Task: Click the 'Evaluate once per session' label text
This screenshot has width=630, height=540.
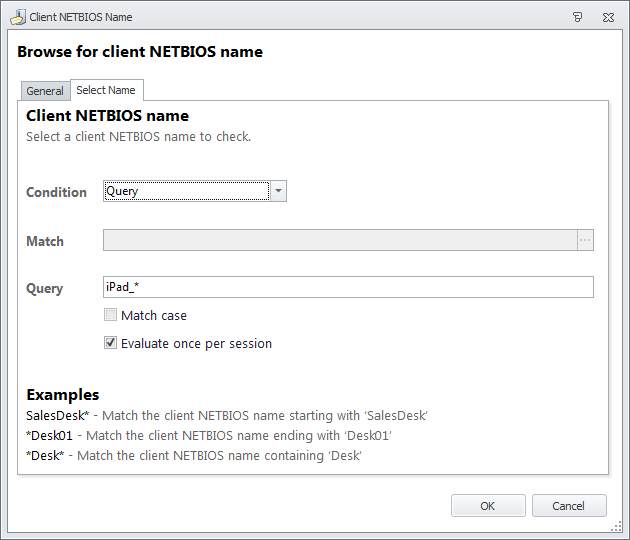Action: point(196,344)
